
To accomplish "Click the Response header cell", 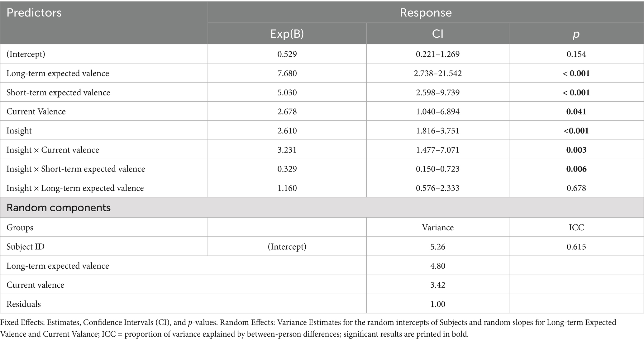I will (x=426, y=13).
